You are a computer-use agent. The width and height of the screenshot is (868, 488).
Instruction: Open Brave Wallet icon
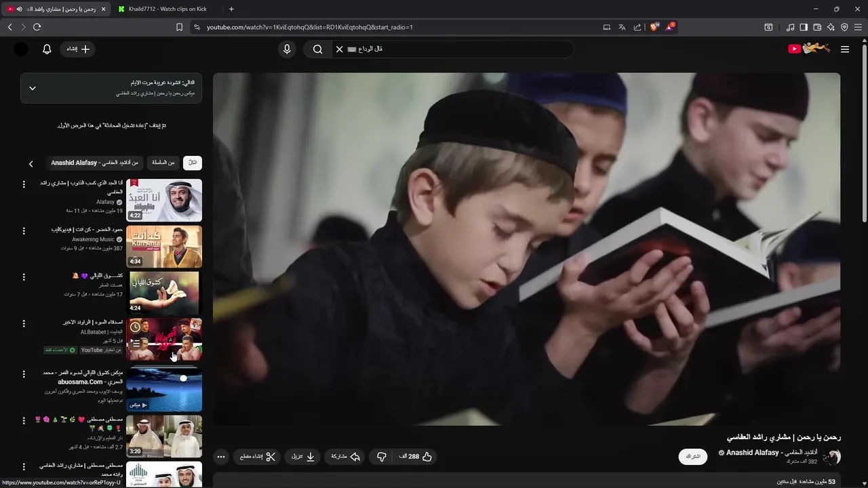tap(817, 27)
